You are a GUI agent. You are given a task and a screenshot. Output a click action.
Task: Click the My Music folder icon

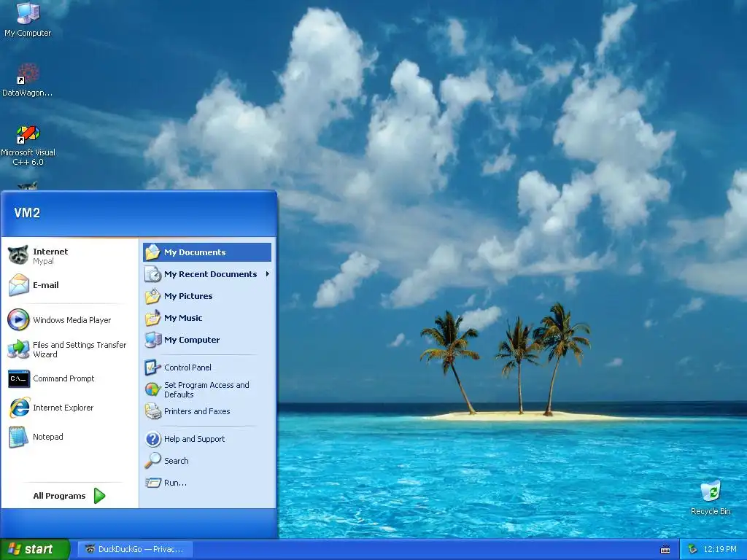click(x=153, y=318)
